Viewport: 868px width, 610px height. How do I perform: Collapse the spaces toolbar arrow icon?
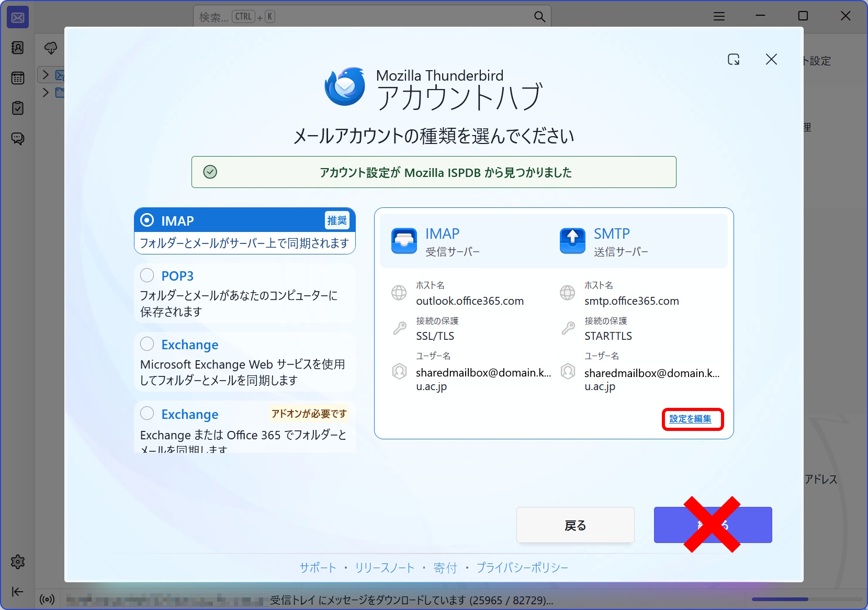tap(18, 592)
